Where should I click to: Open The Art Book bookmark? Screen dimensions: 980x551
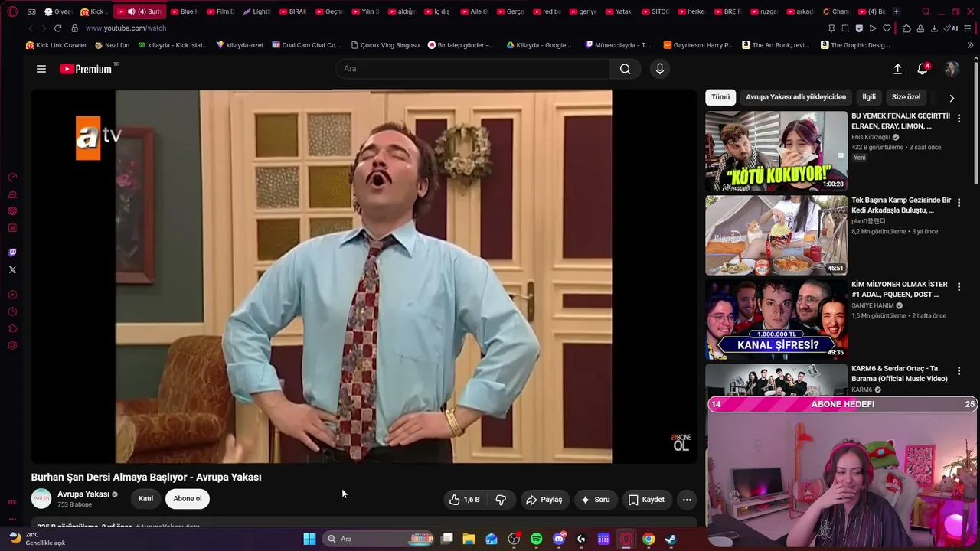pyautogui.click(x=776, y=45)
